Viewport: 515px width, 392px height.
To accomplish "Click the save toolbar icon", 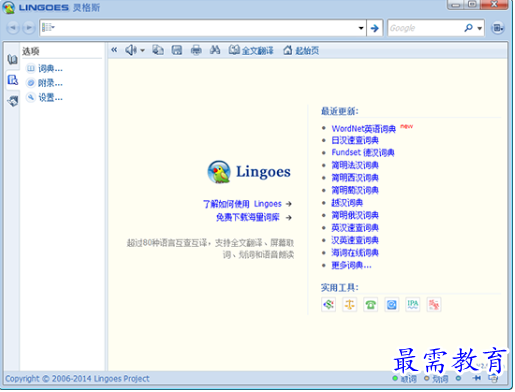I will point(177,50).
